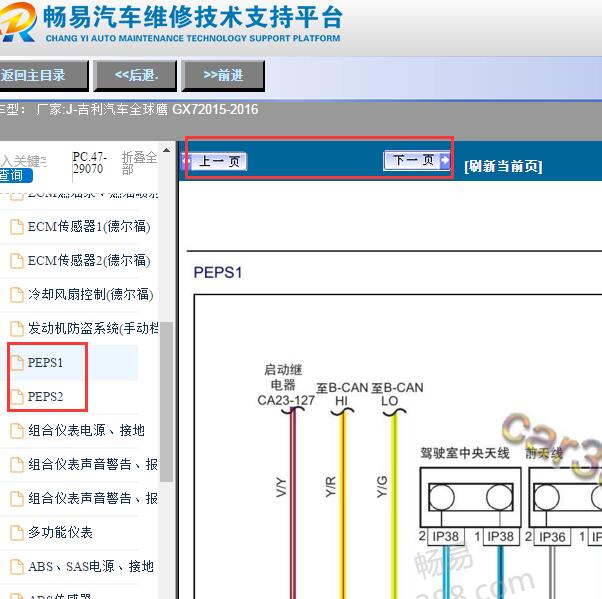602x599 pixels.
Task: Collapse all items with 折叠全部
Action: pos(139,163)
